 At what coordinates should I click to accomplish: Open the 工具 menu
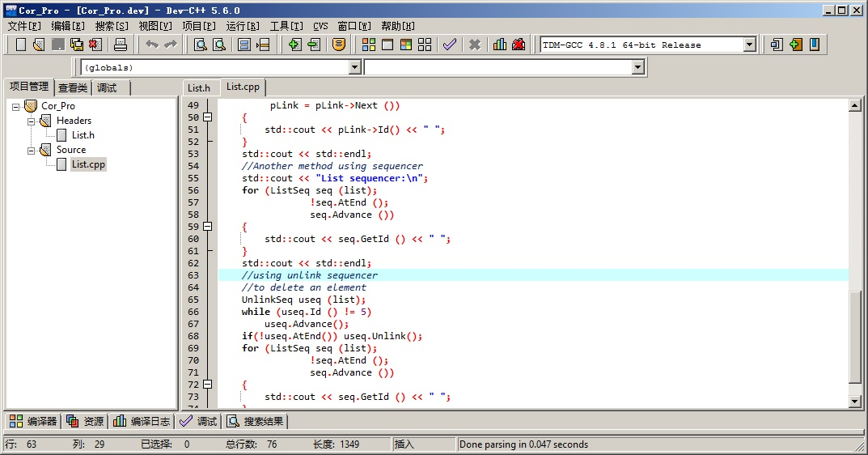click(286, 26)
